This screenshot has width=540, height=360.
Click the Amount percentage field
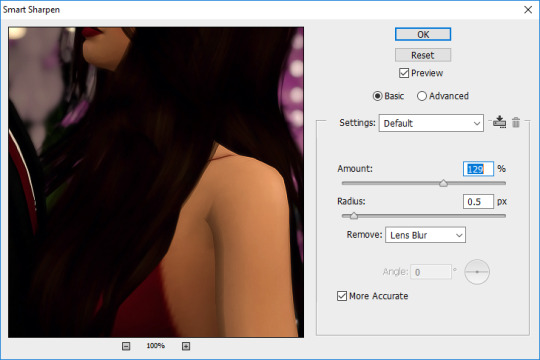click(x=478, y=169)
